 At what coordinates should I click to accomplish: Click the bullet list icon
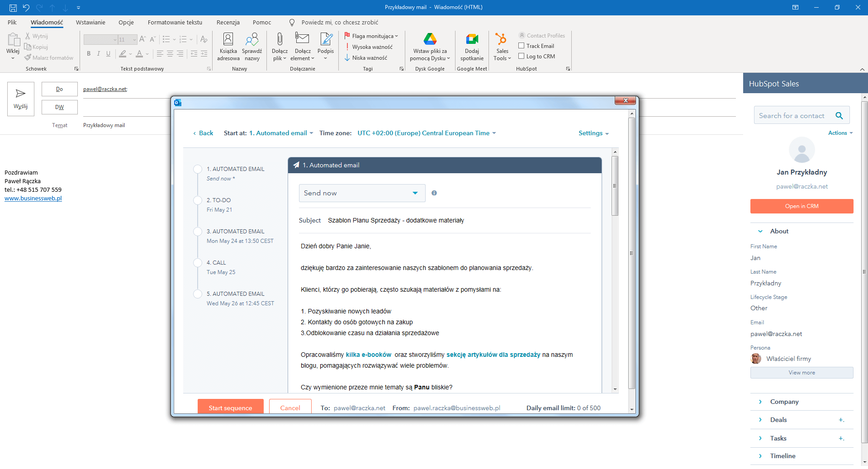tap(166, 39)
